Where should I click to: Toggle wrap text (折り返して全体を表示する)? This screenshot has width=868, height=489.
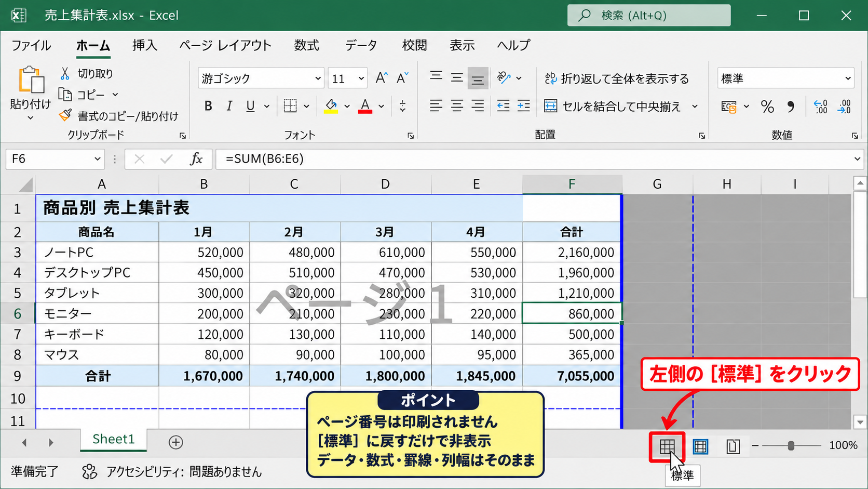pos(617,78)
